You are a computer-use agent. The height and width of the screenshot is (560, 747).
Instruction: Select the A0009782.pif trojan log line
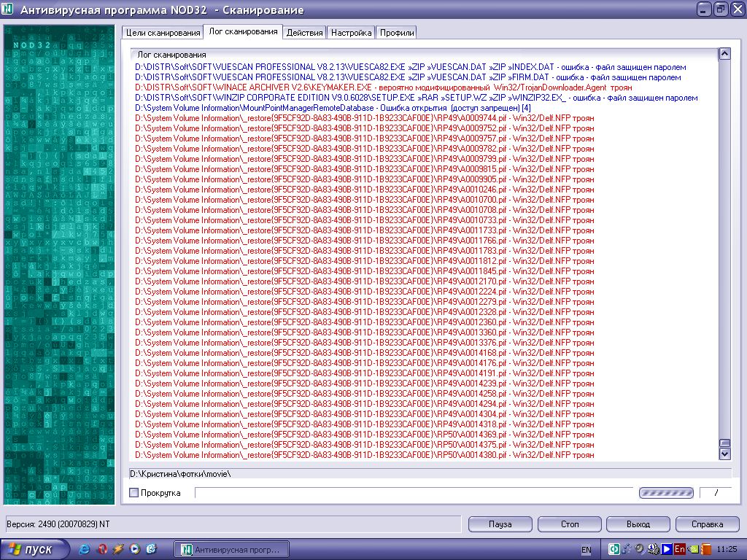click(x=365, y=149)
